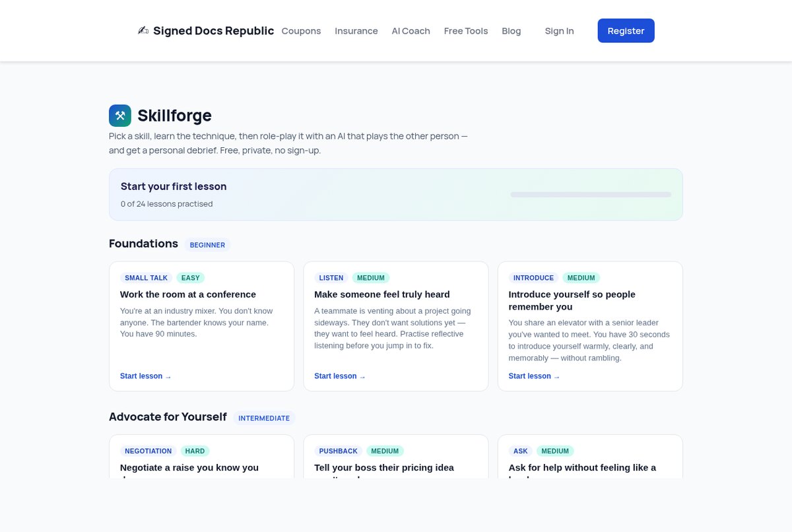
Task: Open the Coupons menu item
Action: (x=301, y=31)
